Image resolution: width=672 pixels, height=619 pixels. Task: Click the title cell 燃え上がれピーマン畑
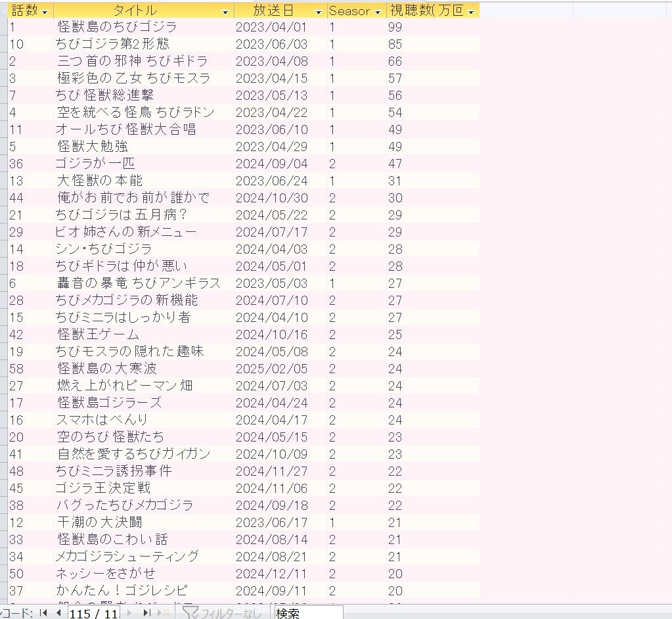point(144,386)
